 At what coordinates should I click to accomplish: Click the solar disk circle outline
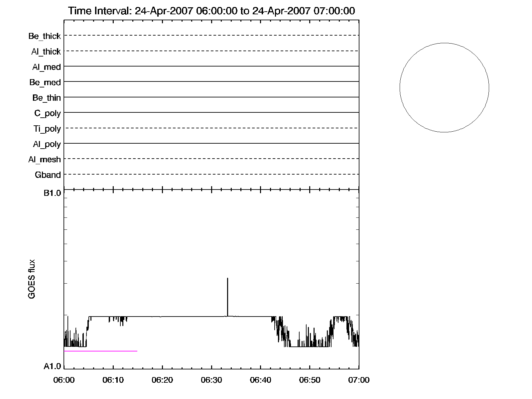400,88
